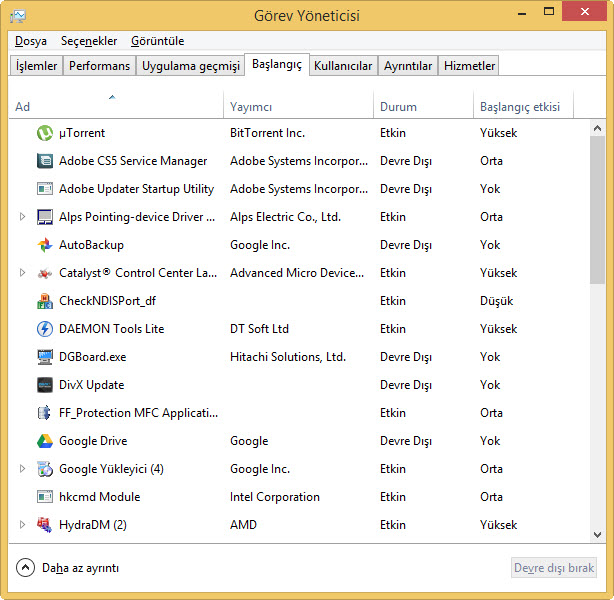Click the Google Drive triangle icon

pos(45,441)
